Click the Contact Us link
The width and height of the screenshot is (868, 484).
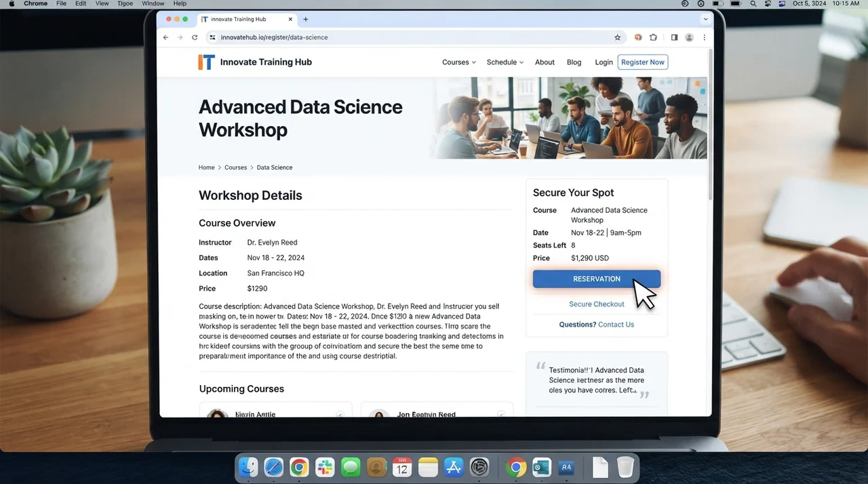tap(616, 325)
